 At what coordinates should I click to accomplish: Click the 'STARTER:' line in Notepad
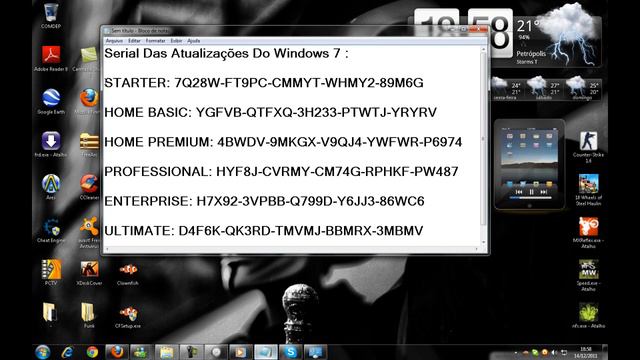coord(264,83)
